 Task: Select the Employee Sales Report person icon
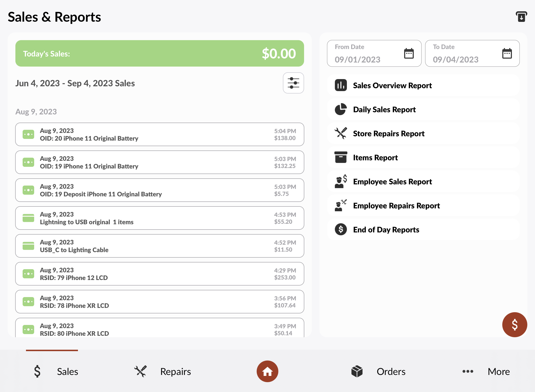340,181
